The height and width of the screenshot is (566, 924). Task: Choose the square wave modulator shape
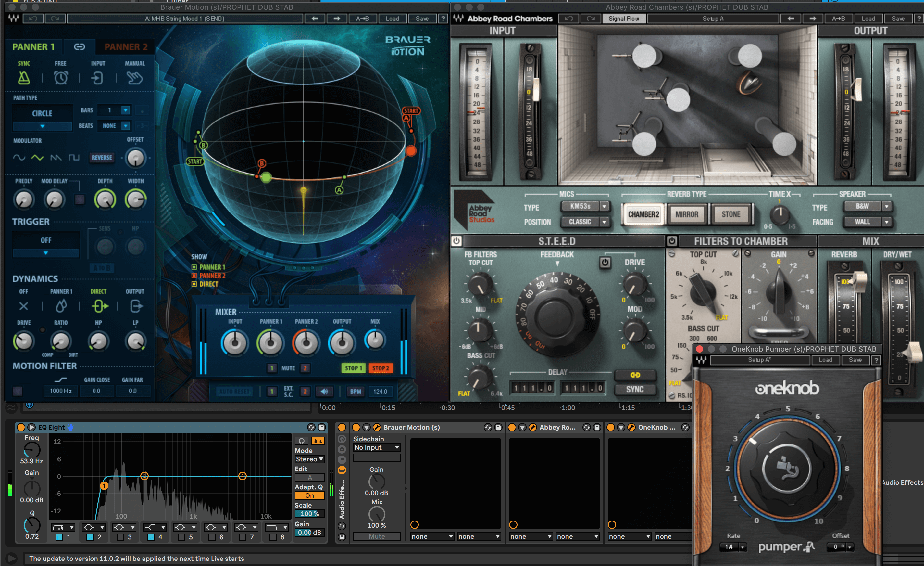click(x=74, y=158)
